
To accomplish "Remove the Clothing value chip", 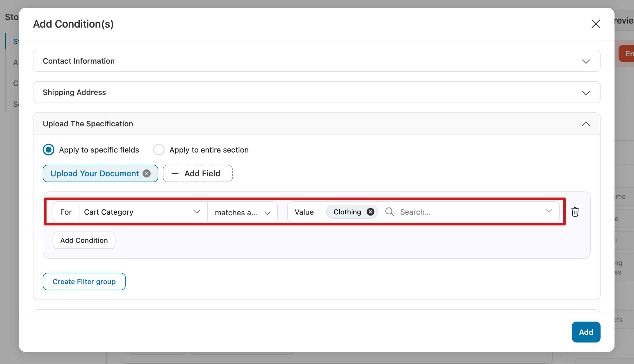I will [x=370, y=211].
